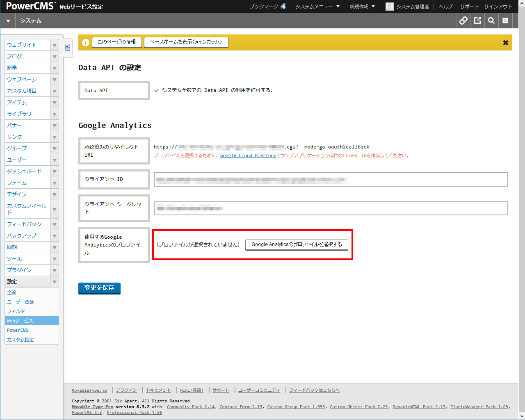Expand the アイテム sidebar menu arrow
The height and width of the screenshot is (420, 525).
tap(54, 103)
